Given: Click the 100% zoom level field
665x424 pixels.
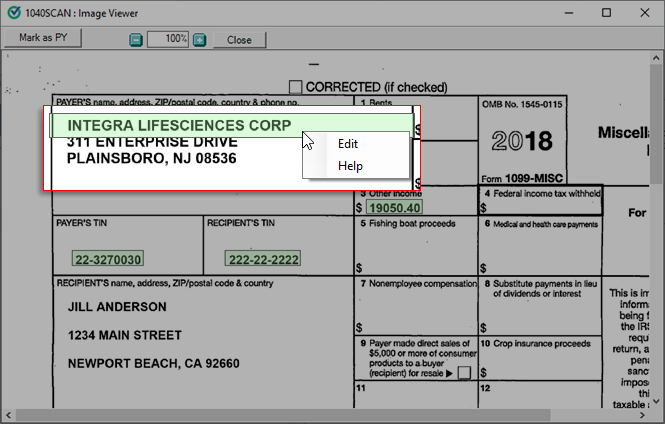Looking at the screenshot, I should click(x=168, y=39).
